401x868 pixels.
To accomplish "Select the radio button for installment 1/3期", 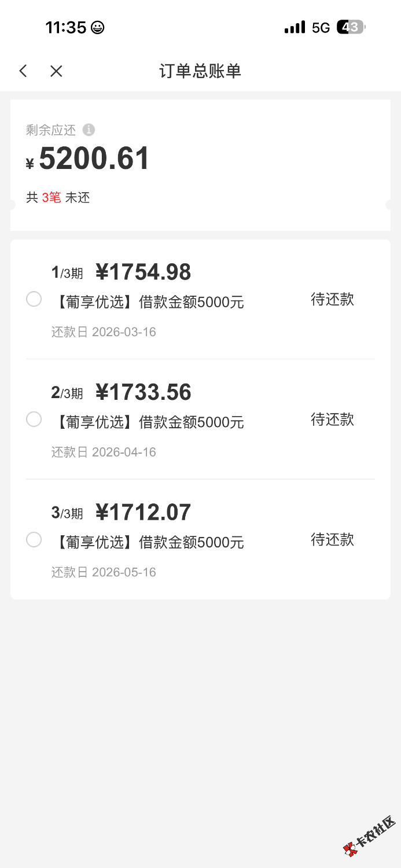I will [34, 299].
